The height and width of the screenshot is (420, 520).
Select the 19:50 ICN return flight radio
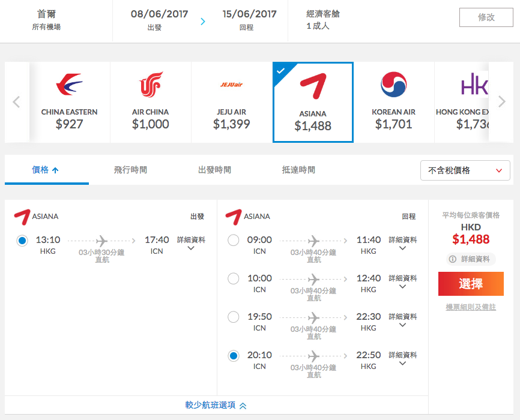(234, 317)
